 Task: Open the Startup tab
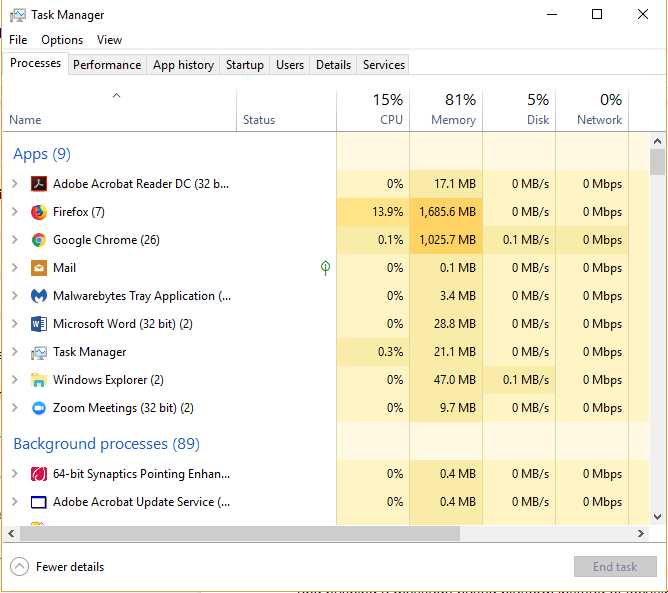tap(245, 65)
